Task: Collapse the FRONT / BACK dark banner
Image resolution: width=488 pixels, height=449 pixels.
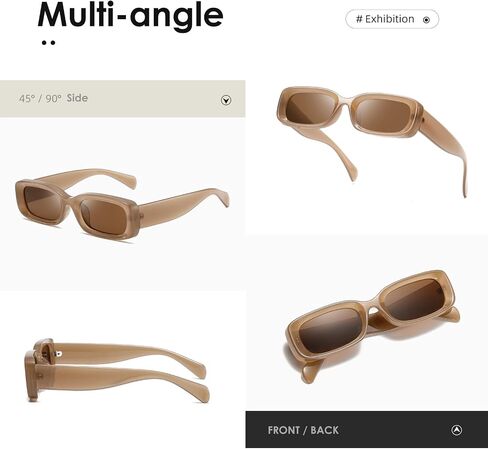Action: tap(367, 430)
